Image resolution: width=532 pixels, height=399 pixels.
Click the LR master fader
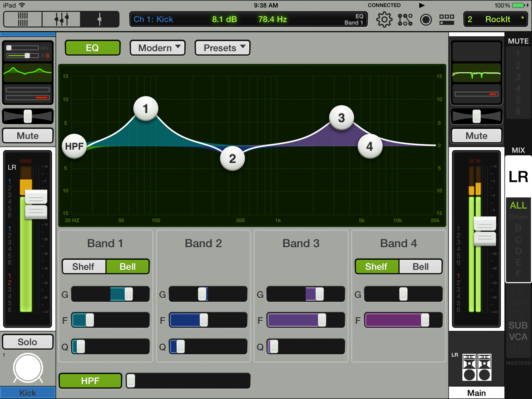pyautogui.click(x=482, y=232)
